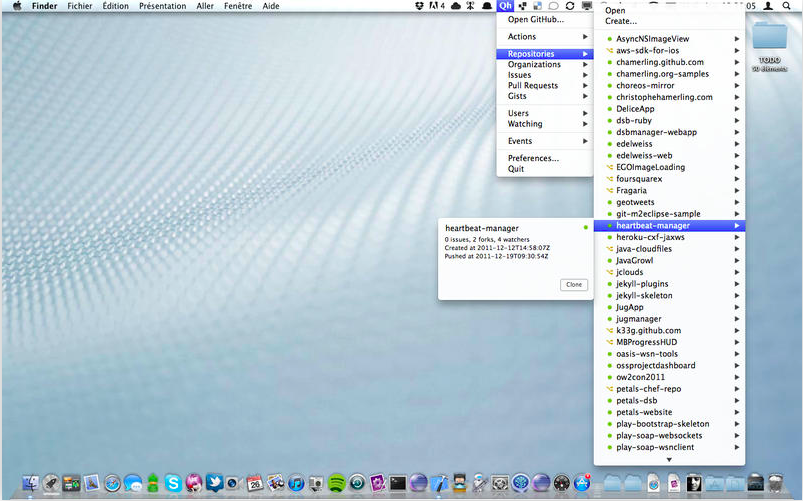
Task: Open Spotlight search magnifier
Action: click(786, 6)
